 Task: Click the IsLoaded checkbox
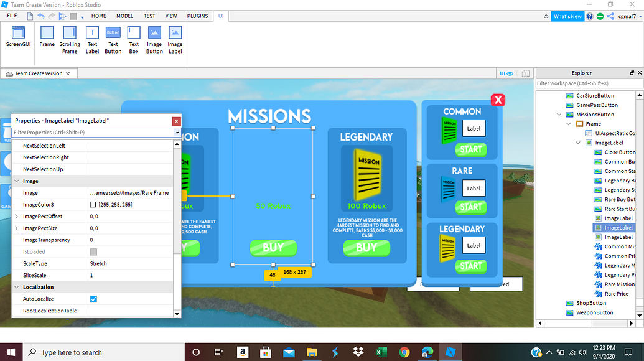[x=93, y=251]
